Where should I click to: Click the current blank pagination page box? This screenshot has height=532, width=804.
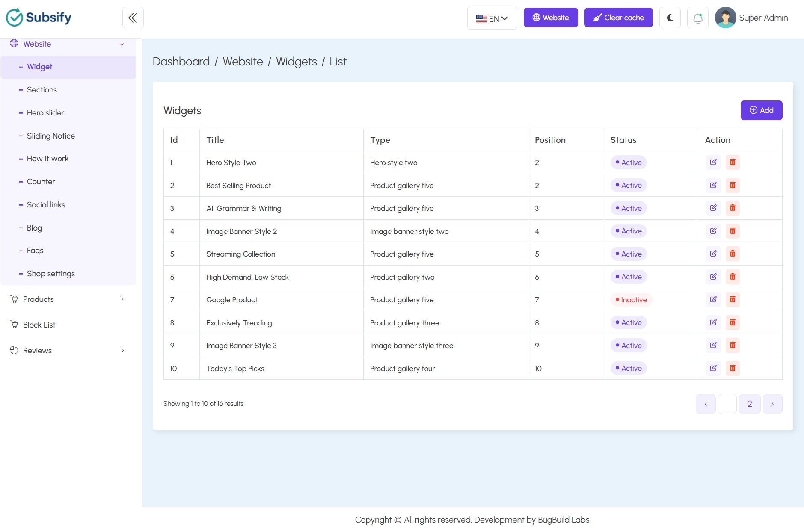pos(727,404)
